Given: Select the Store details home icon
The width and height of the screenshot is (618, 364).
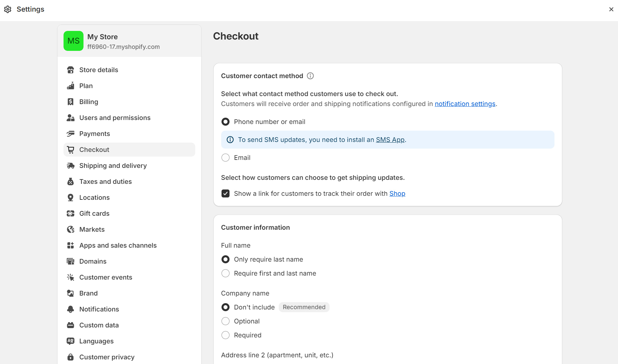Looking at the screenshot, I should click(71, 70).
